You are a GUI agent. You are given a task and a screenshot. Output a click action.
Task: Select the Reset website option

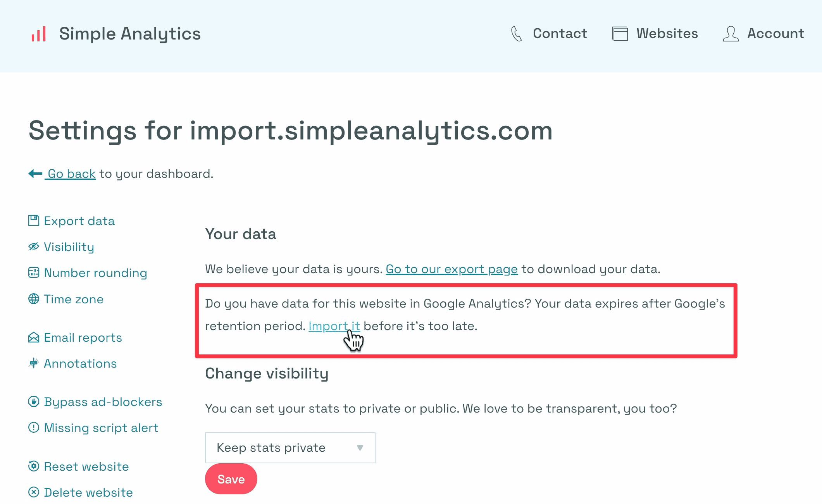coord(86,466)
